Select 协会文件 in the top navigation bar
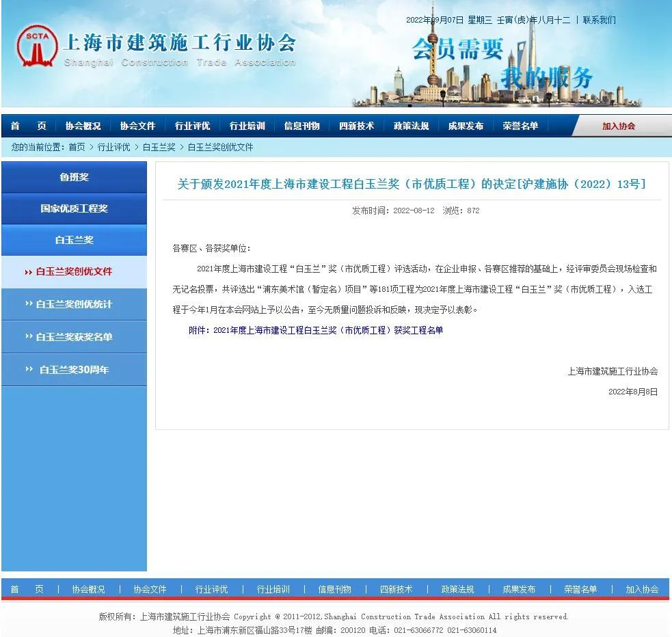 tap(137, 126)
